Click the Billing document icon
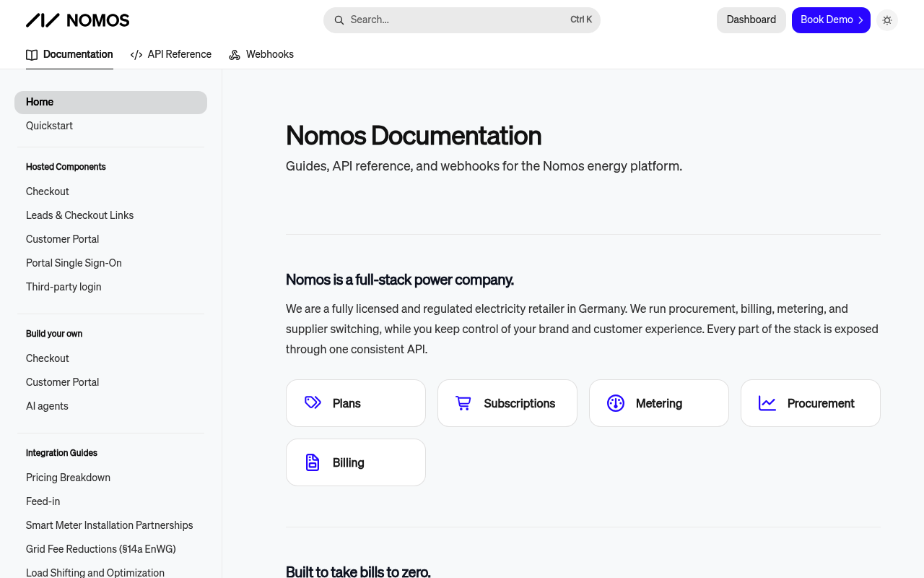The image size is (924, 578). [313, 462]
